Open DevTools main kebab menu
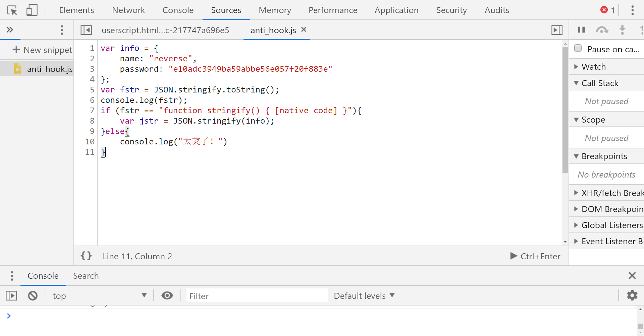This screenshot has height=336, width=644. tap(632, 10)
